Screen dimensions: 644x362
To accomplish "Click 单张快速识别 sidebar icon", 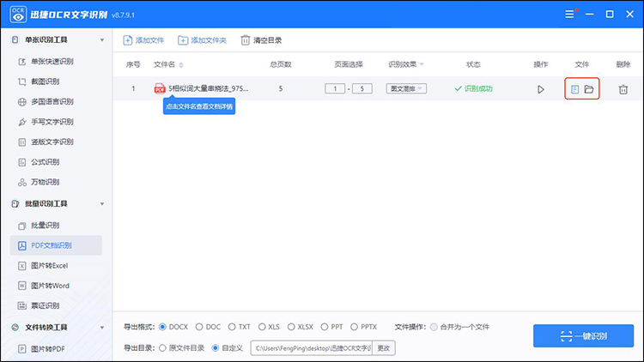I will point(22,62).
